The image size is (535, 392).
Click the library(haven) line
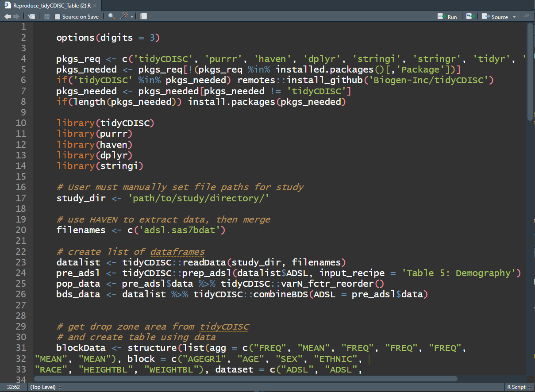pyautogui.click(x=95, y=145)
